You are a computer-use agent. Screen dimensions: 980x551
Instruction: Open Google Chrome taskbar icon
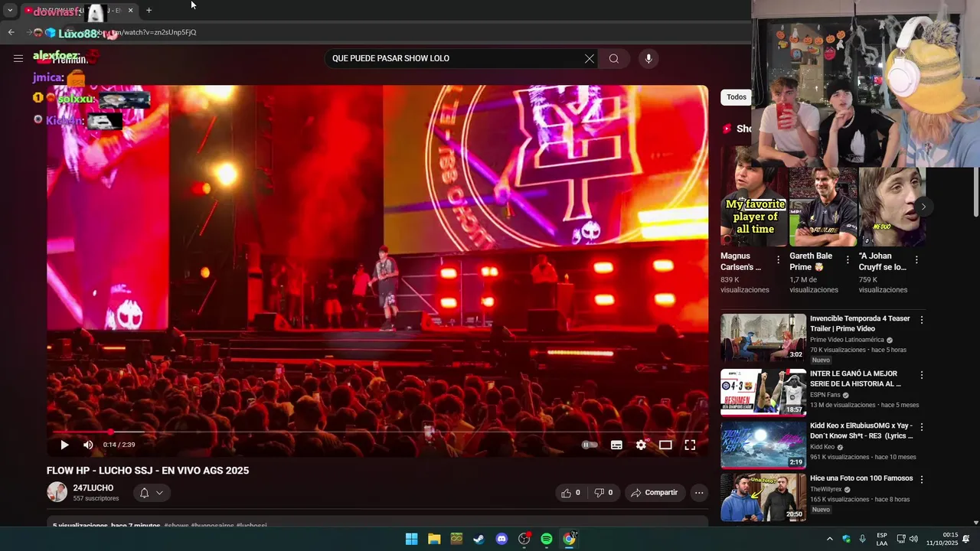coord(569,539)
